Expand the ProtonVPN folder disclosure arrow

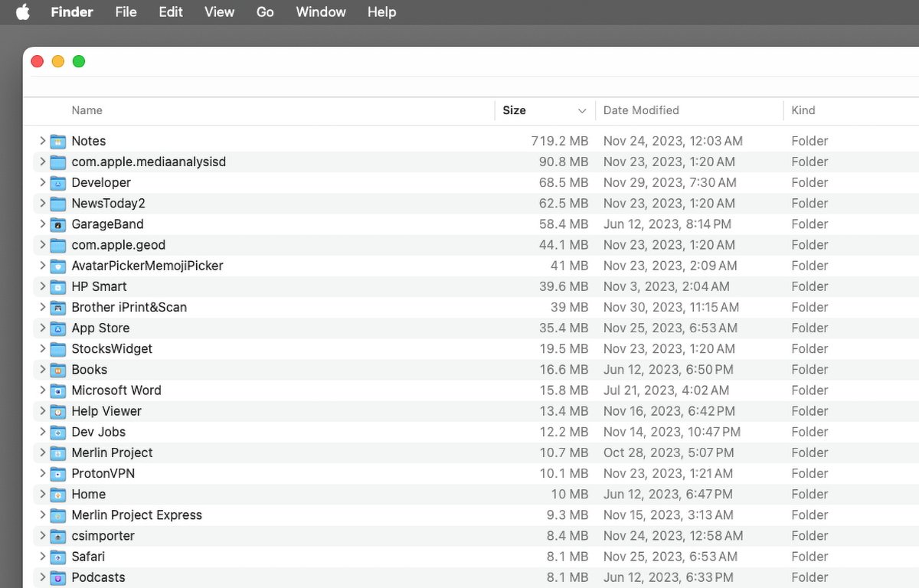[42, 474]
